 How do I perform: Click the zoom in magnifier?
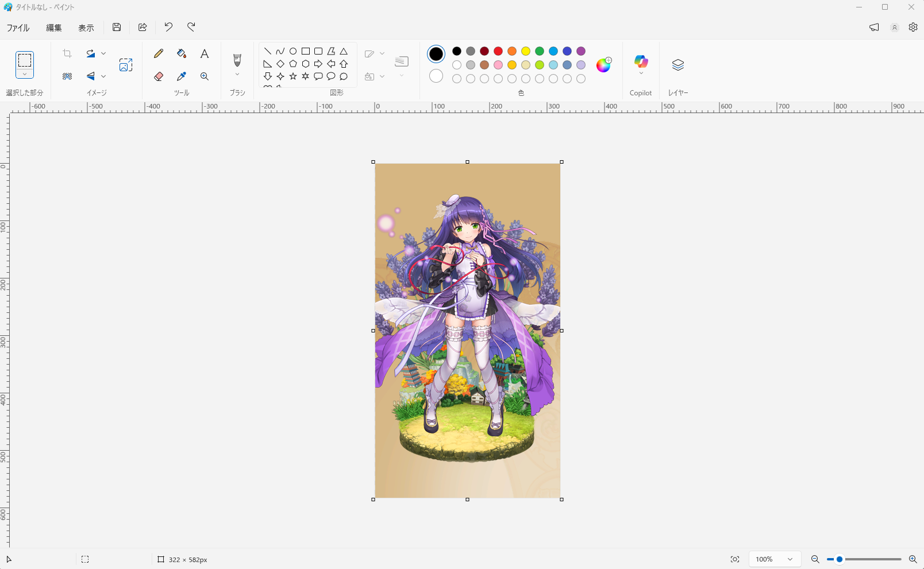point(913,559)
